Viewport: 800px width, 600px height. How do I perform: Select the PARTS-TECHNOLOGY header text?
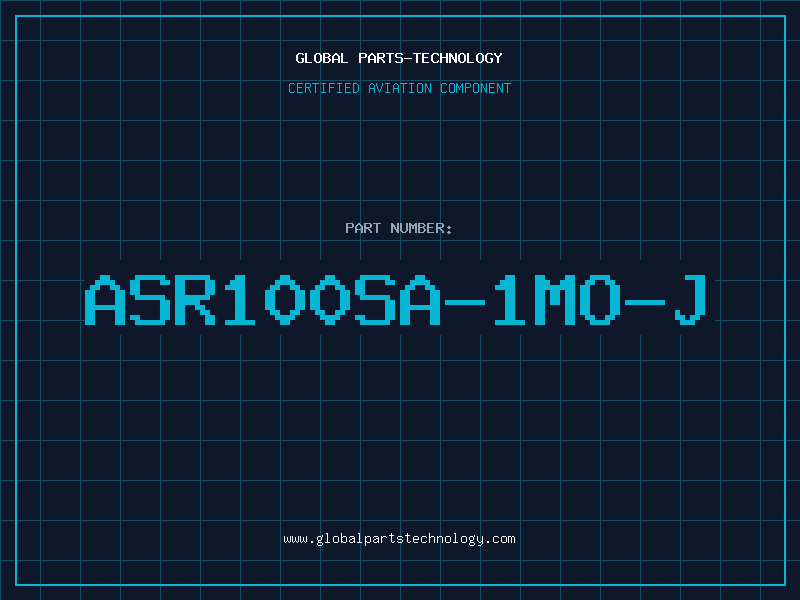click(430, 58)
